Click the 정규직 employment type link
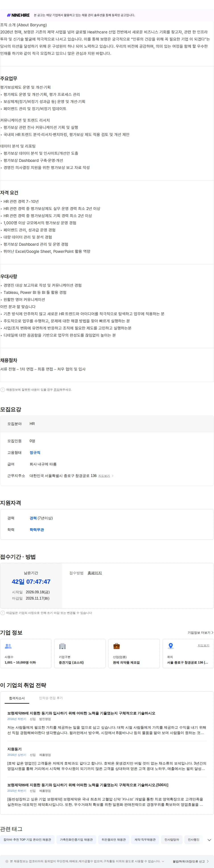 (x=35, y=453)
